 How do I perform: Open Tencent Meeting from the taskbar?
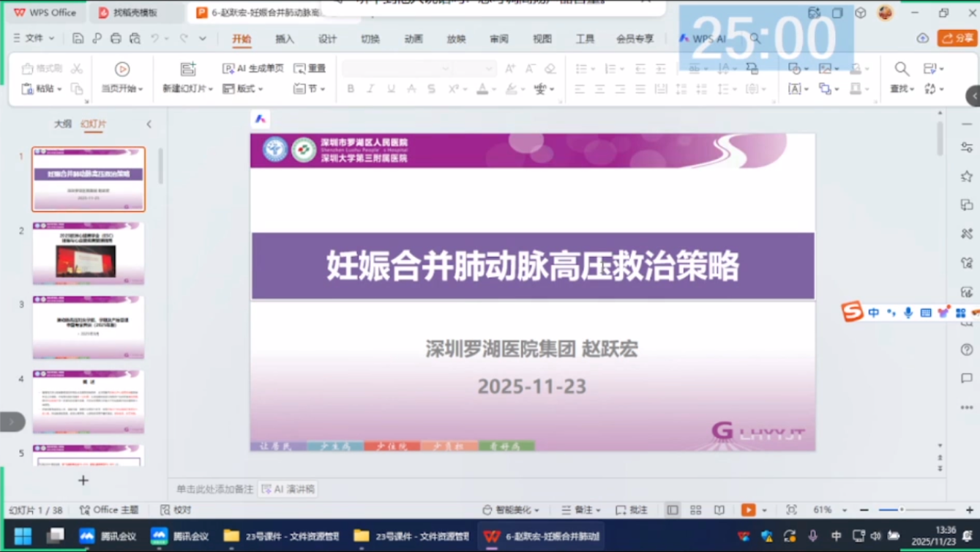pos(97,536)
